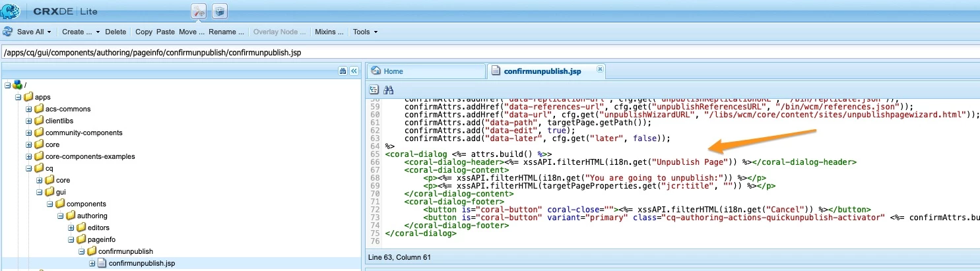This screenshot has width=980, height=271.
Task: Click code line 65 coral-dialog tag
Action: pos(468,153)
